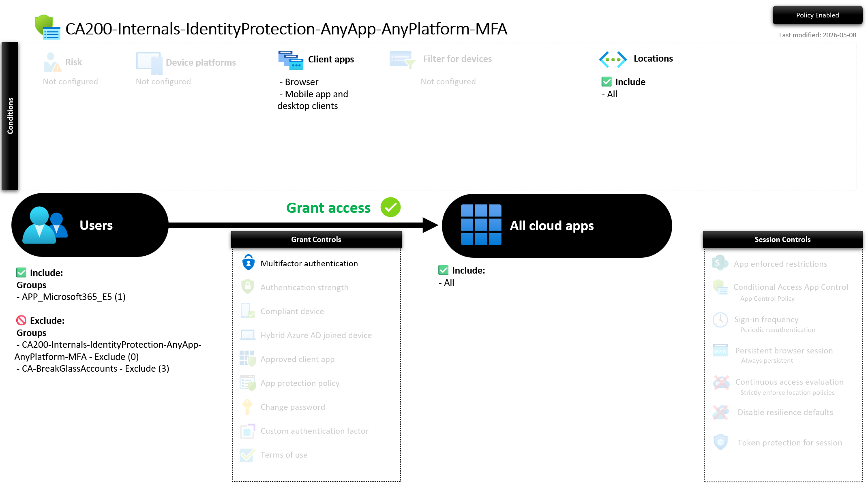Click the Token protection for session icon

pyautogui.click(x=721, y=442)
